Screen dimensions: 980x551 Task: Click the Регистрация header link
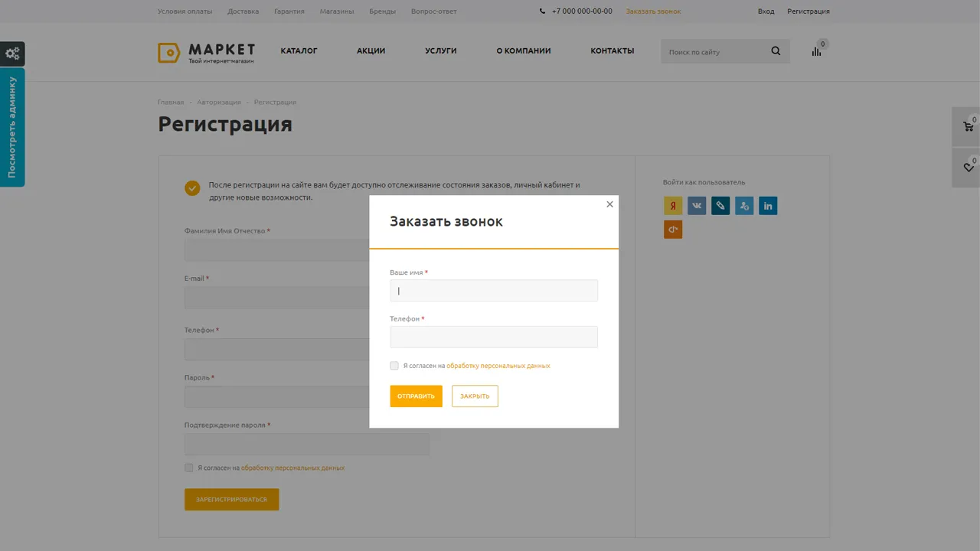coord(808,11)
